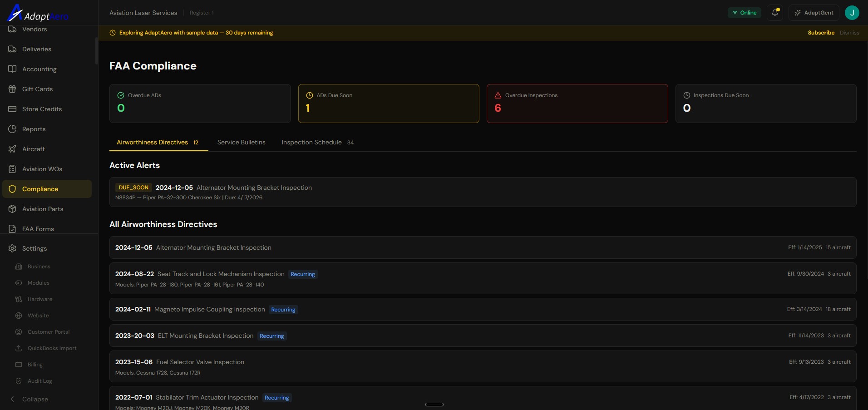This screenshot has width=868, height=410.
Task: Expand the Alternator Mounting Bracket active alert
Action: pos(482,192)
